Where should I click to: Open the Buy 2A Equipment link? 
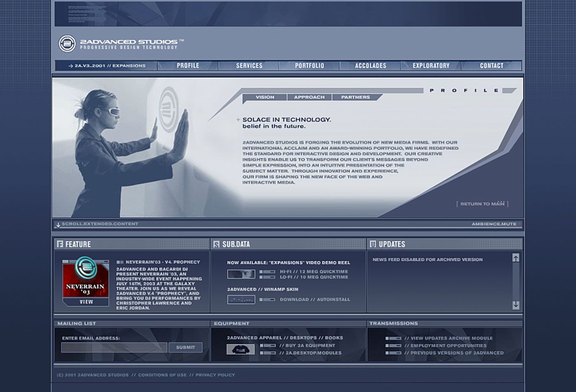click(x=307, y=346)
